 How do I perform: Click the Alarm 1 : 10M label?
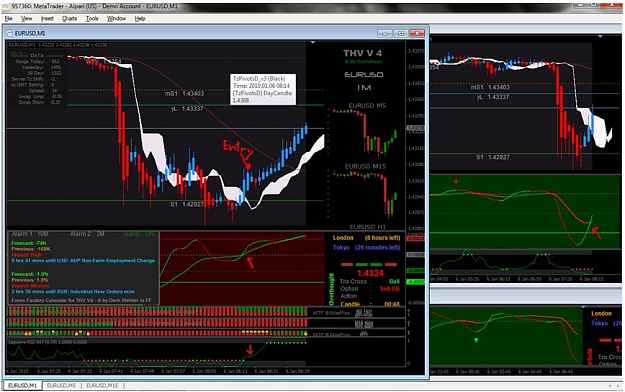(30, 234)
